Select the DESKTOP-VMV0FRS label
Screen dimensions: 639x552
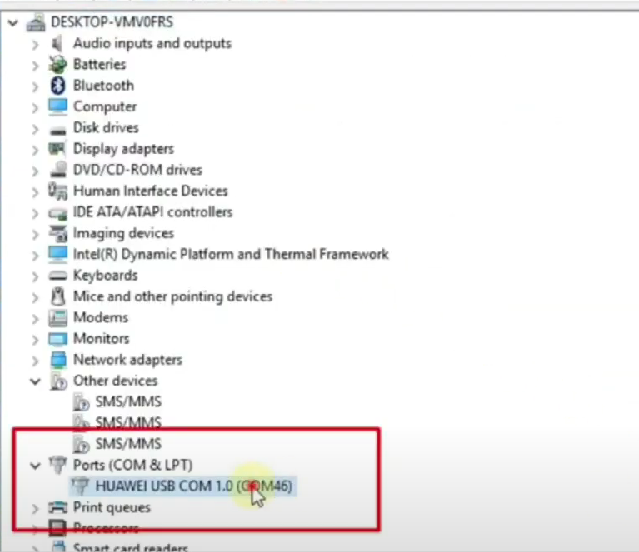112,22
